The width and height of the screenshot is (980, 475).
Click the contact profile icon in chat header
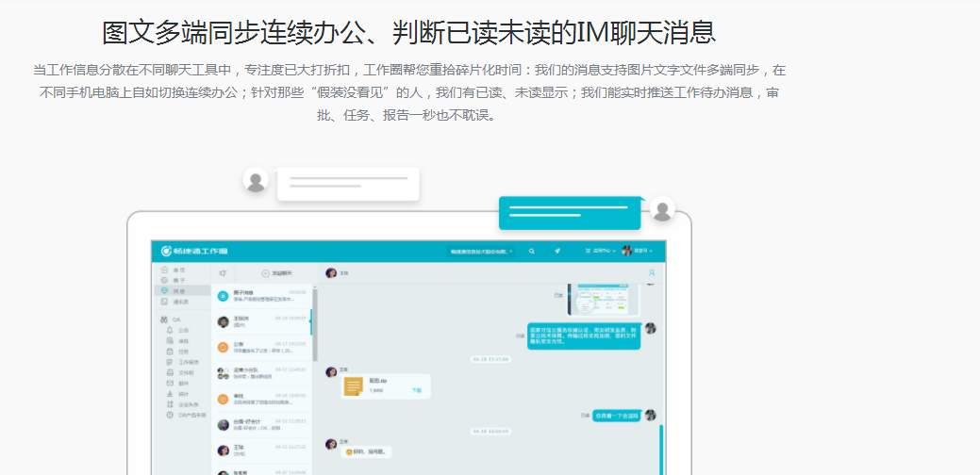tap(651, 272)
